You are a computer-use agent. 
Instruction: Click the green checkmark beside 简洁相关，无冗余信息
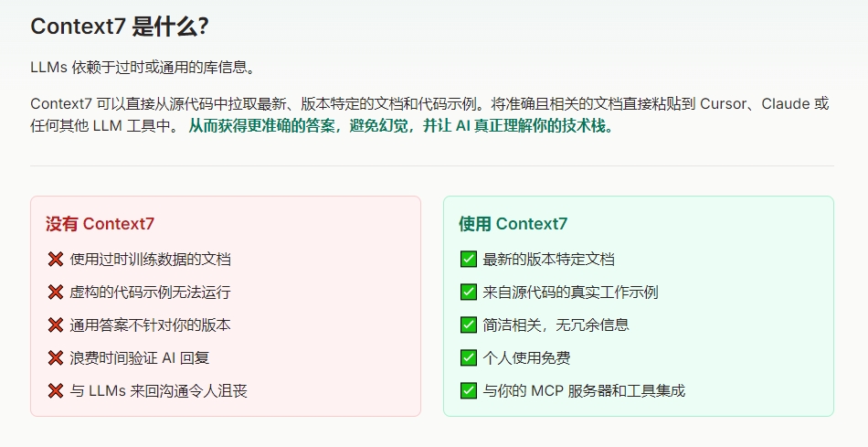(469, 325)
